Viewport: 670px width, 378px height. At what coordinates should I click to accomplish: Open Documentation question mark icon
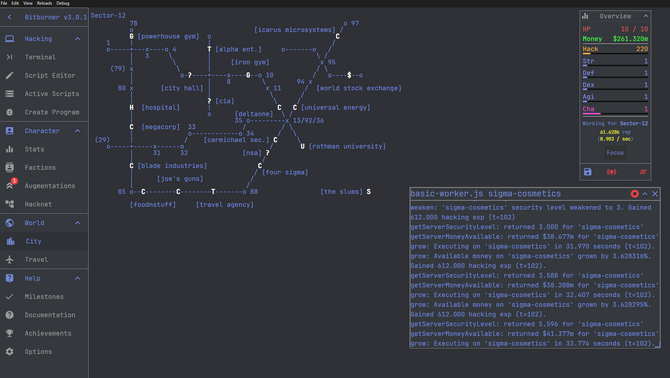[x=9, y=315]
